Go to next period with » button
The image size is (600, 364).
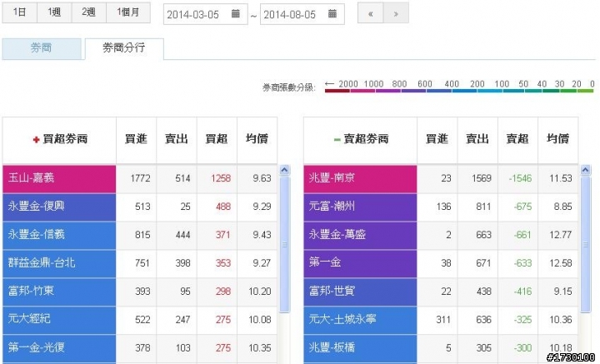point(396,14)
